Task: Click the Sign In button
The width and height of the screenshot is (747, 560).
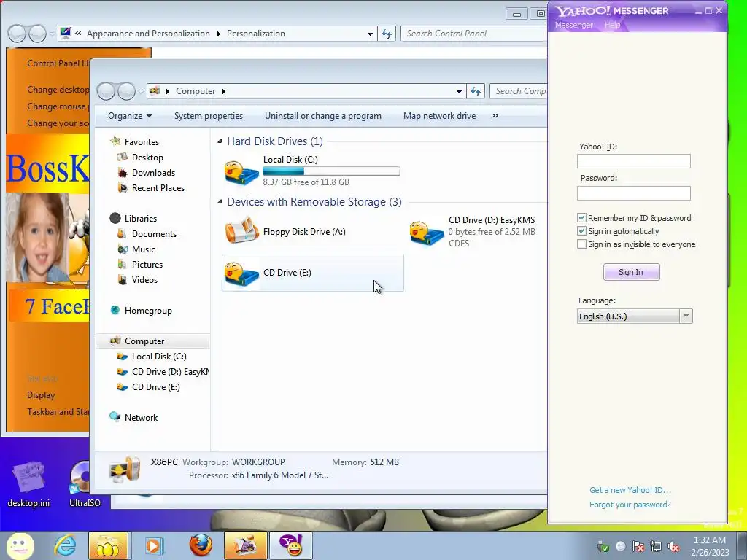Action: pos(631,272)
